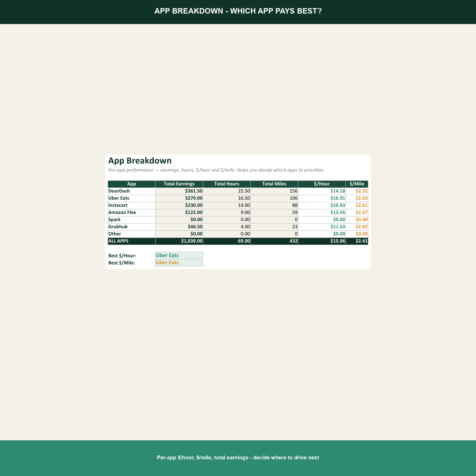
Task: Select Grubhub earnings $46.50
Action: coord(179,227)
